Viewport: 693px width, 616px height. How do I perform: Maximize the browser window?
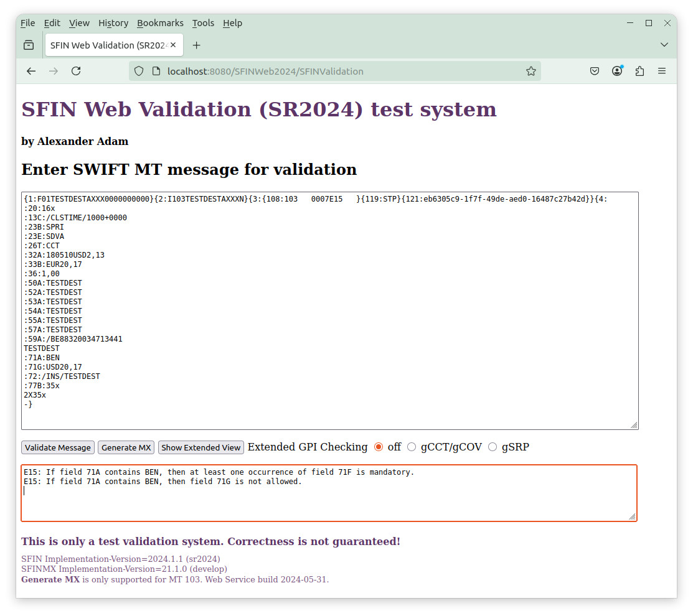pyautogui.click(x=649, y=23)
